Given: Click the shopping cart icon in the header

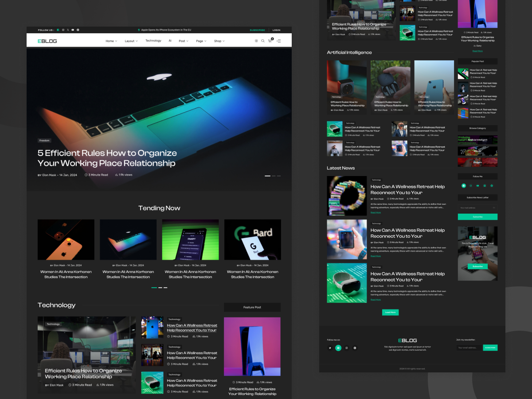Looking at the screenshot, I should [x=270, y=40].
